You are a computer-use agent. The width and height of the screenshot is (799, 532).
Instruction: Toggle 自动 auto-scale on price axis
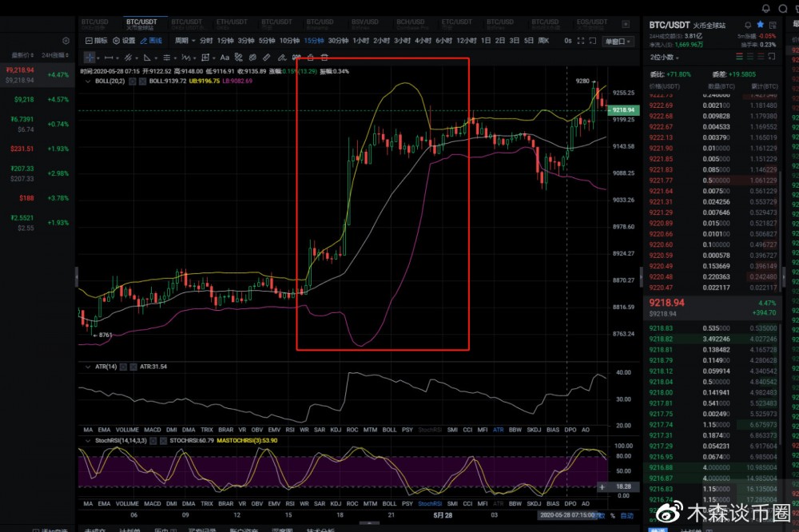coord(626,516)
